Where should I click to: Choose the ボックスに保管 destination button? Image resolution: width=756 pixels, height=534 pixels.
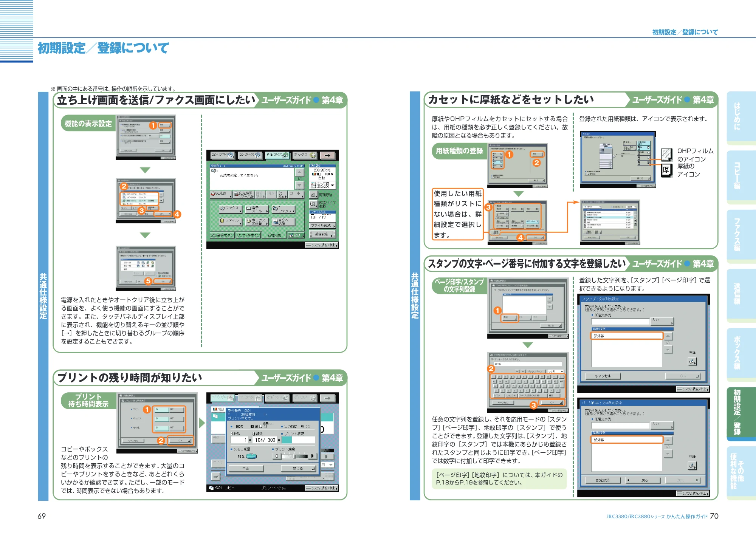point(257,221)
